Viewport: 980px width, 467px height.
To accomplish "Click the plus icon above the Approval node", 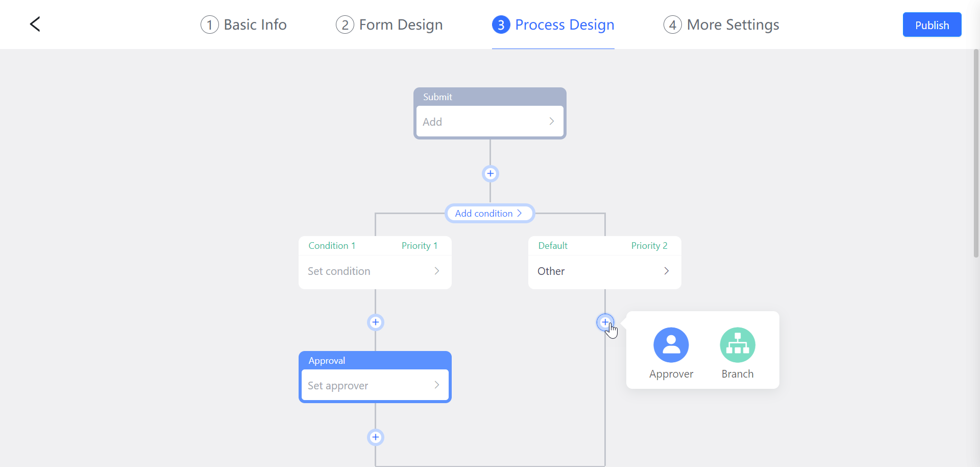I will 375,322.
